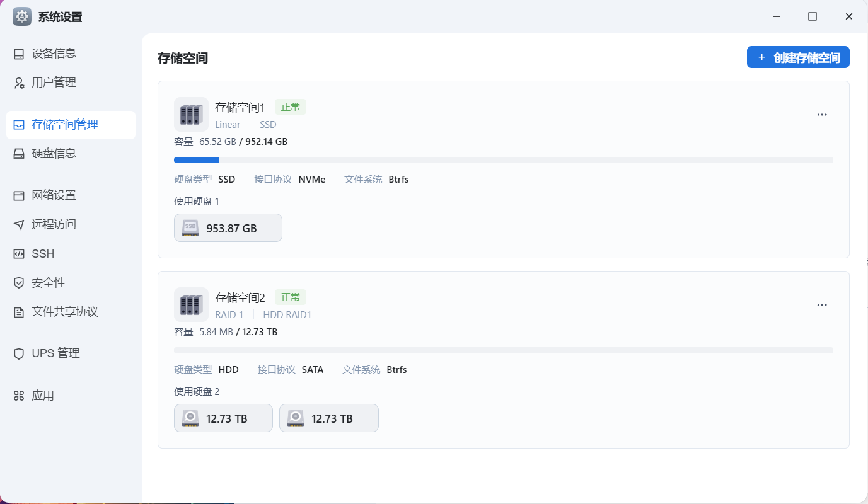Viewport: 868px width, 504px height.
Task: Select 存储空间管理 menu item
Action: [x=71, y=125]
